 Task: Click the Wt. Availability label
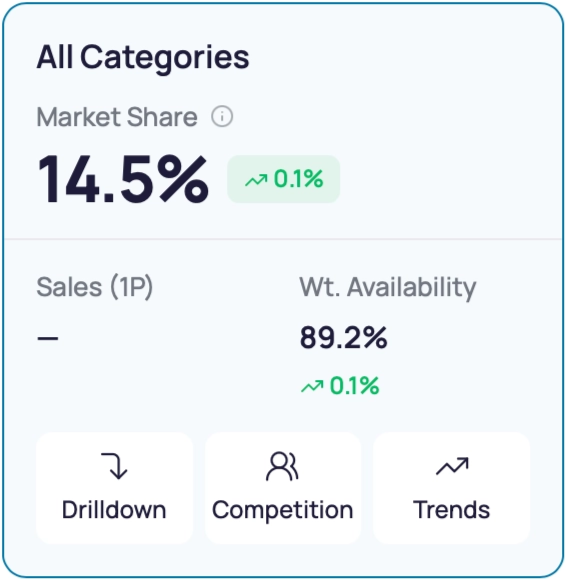(x=388, y=287)
